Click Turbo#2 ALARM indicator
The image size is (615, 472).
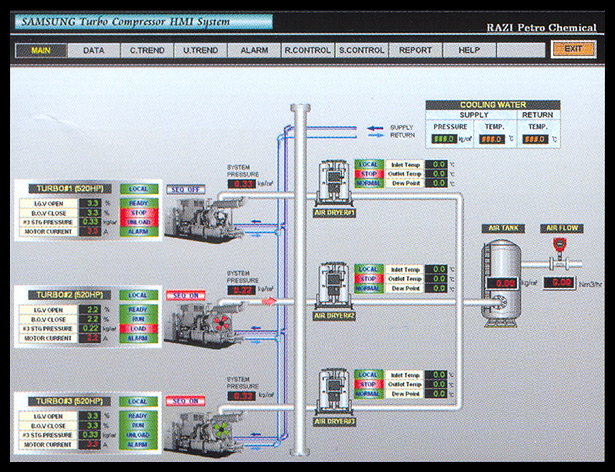coord(138,338)
